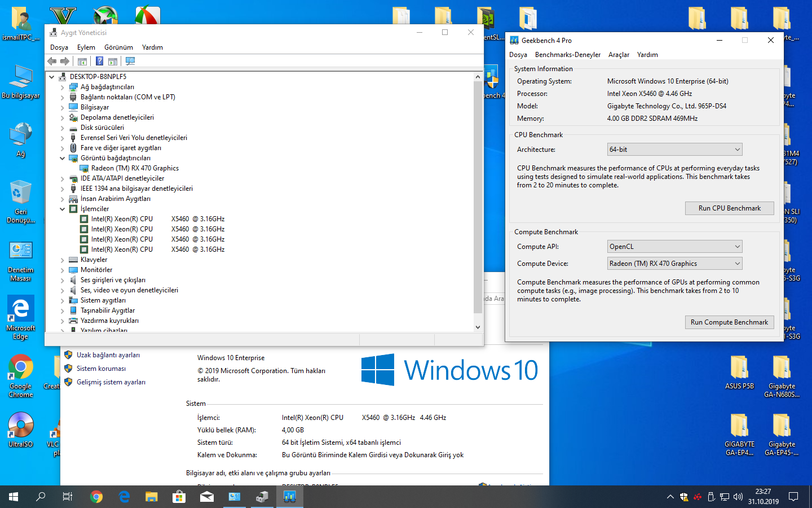Screen dimensions: 812x508
Task: Select Ses girişleri ve çıkışları tree item
Action: pyautogui.click(x=113, y=280)
